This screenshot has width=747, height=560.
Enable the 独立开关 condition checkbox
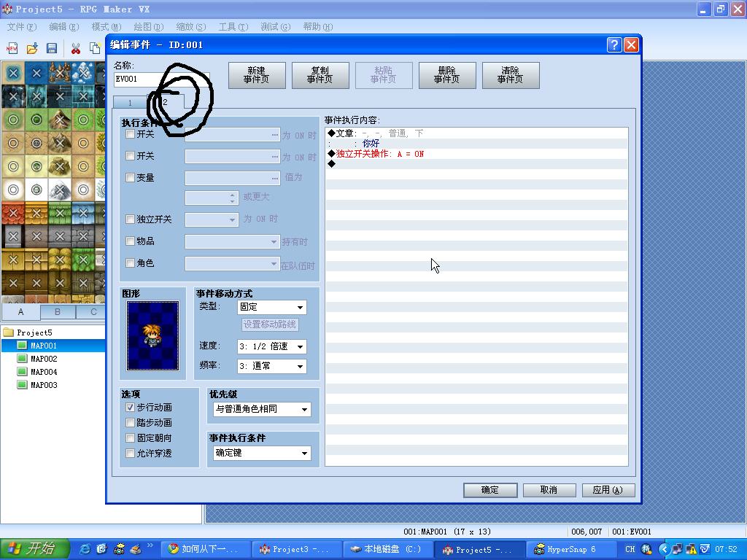point(130,219)
